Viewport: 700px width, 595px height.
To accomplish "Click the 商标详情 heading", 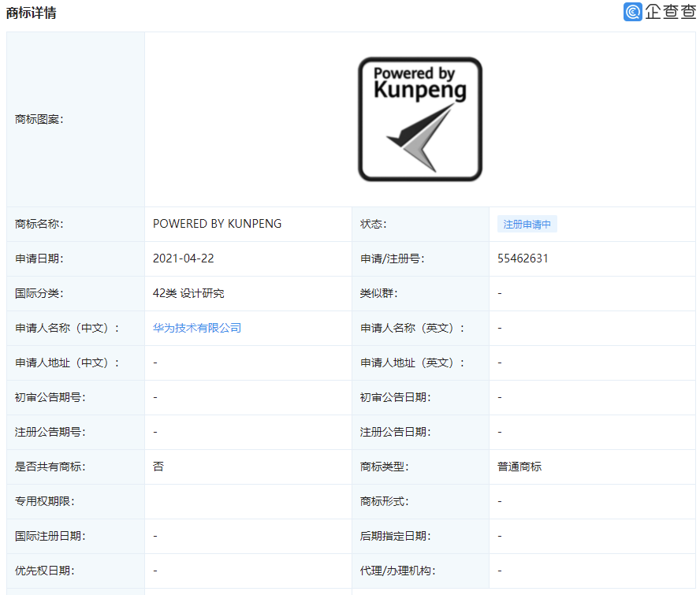I will point(32,13).
